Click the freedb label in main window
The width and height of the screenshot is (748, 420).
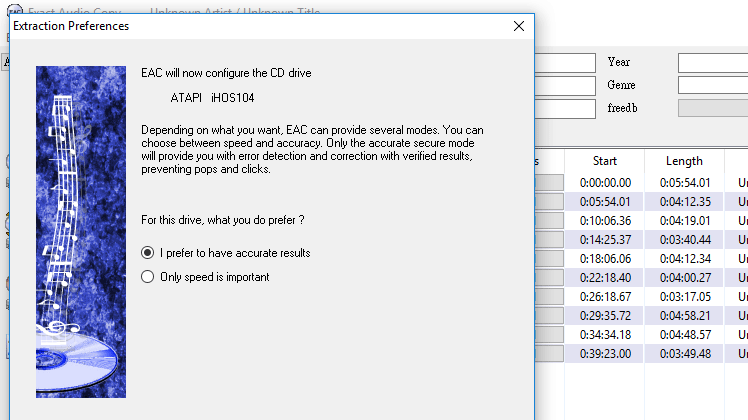click(622, 108)
